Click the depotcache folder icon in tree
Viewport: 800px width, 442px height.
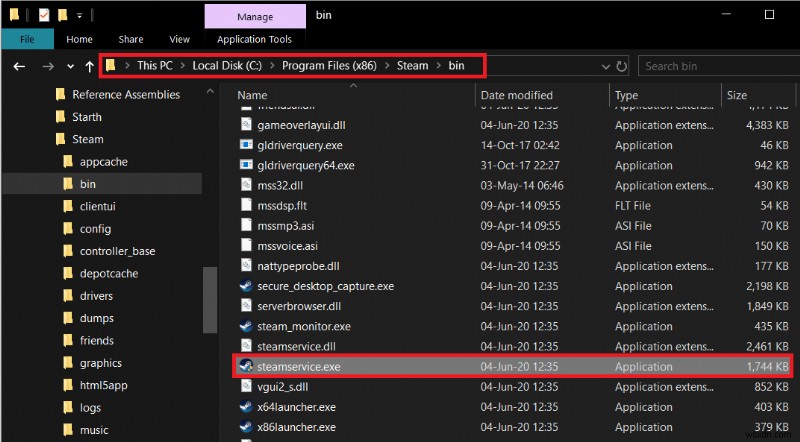pyautogui.click(x=68, y=274)
